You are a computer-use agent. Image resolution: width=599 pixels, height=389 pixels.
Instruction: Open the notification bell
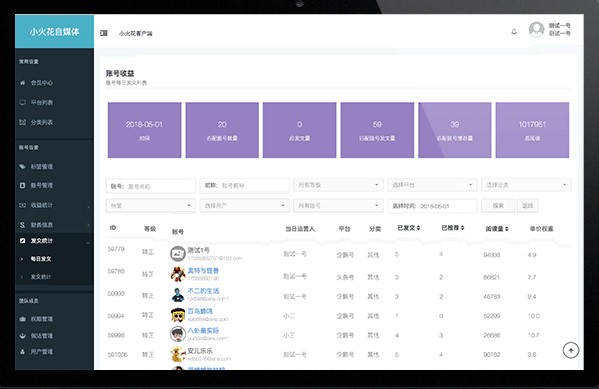(514, 32)
